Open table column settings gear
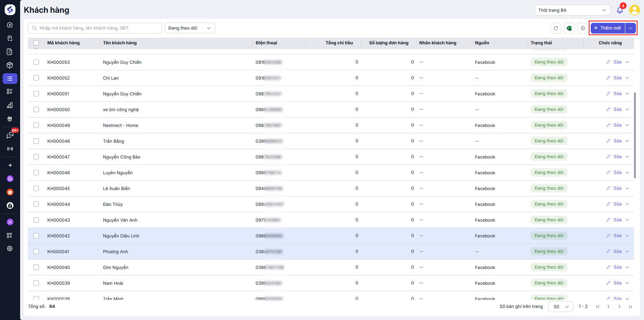The image size is (644, 320). [x=583, y=28]
